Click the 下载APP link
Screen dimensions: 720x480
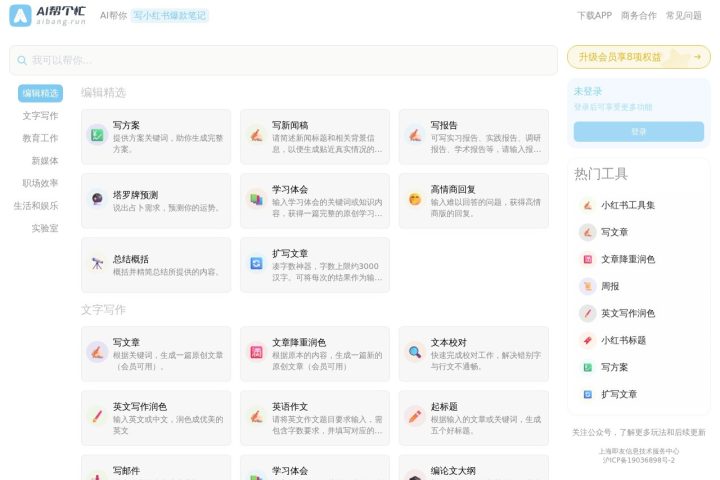[x=595, y=16]
